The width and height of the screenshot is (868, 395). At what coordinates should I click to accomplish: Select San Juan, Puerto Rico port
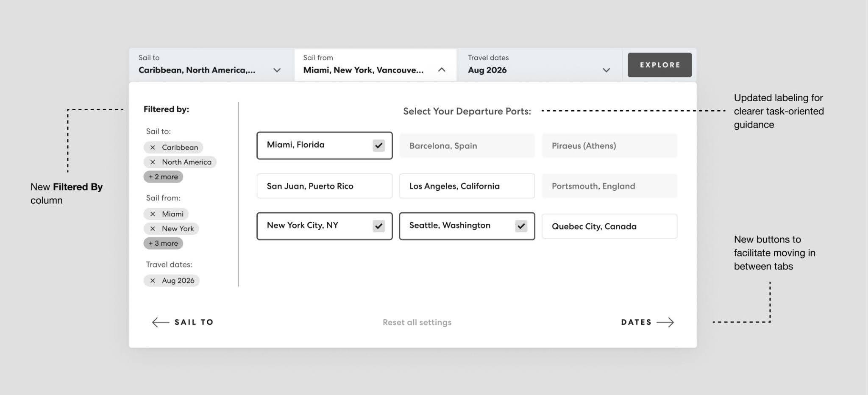pyautogui.click(x=325, y=186)
